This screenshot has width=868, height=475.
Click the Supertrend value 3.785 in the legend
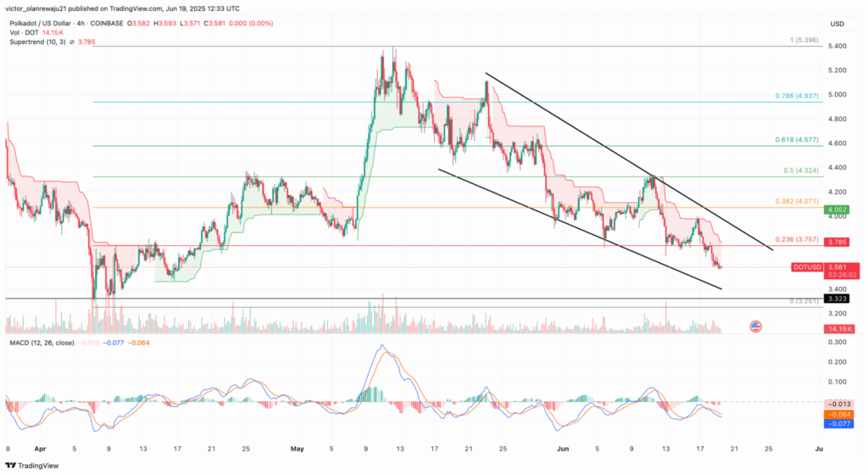(x=86, y=42)
